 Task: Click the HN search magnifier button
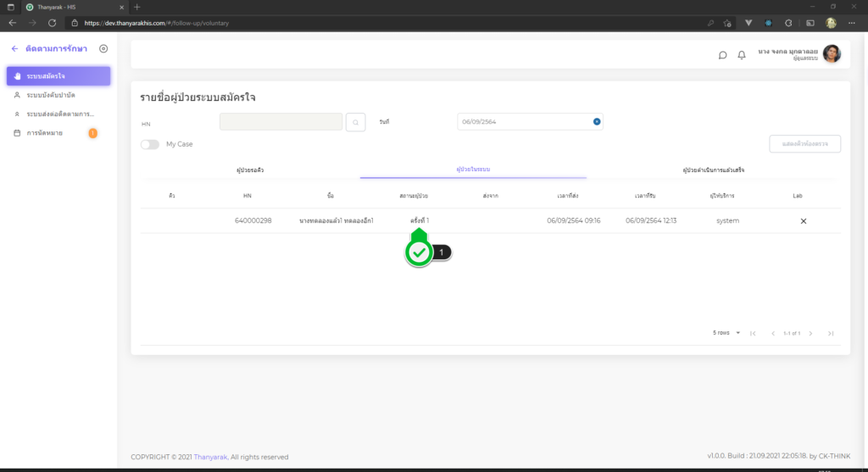356,122
